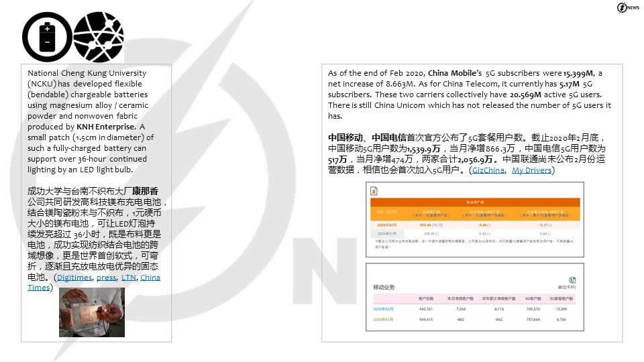Click the 949,415 total customers cell
This screenshot has height=362, width=644.
[426, 319]
